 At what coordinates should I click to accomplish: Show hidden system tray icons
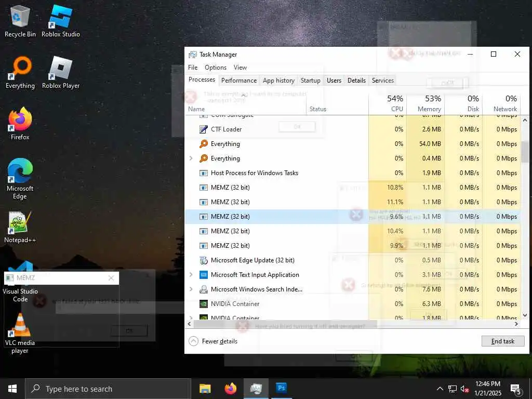pos(440,389)
